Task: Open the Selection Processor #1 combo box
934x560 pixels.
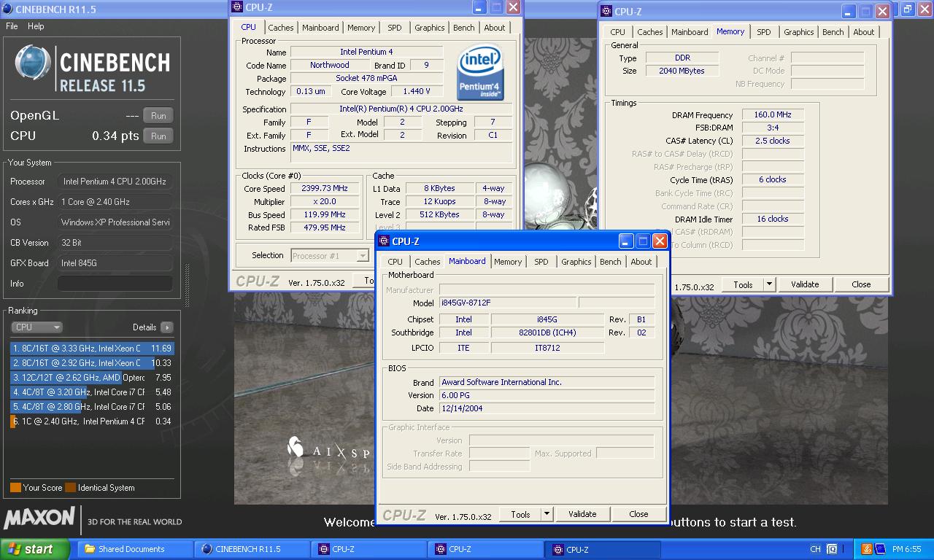Action: (330, 255)
